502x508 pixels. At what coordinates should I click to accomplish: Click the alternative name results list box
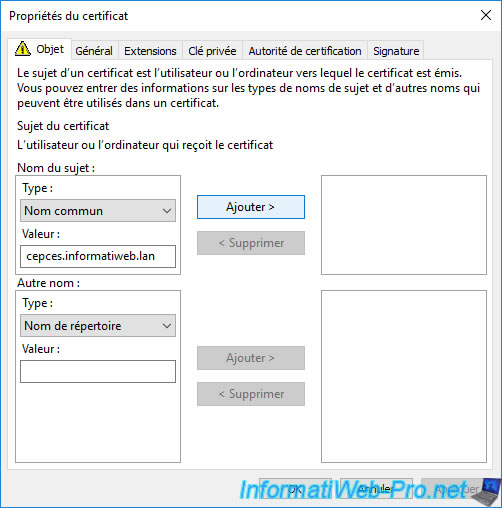404,376
